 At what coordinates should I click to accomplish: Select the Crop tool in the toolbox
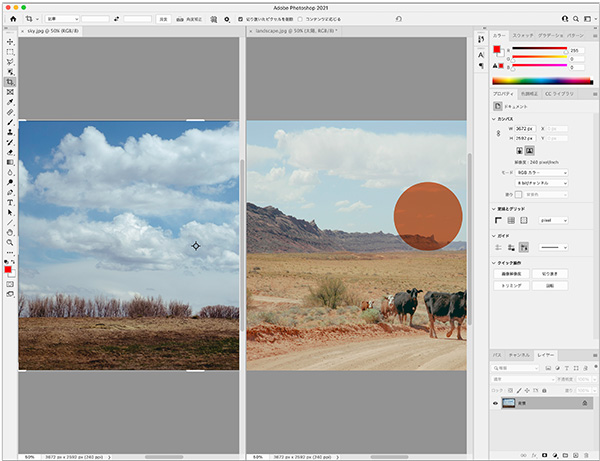click(x=10, y=82)
